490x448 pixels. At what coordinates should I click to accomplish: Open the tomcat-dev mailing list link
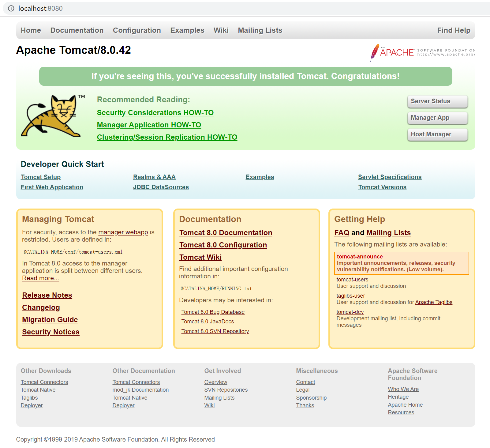[x=350, y=312]
